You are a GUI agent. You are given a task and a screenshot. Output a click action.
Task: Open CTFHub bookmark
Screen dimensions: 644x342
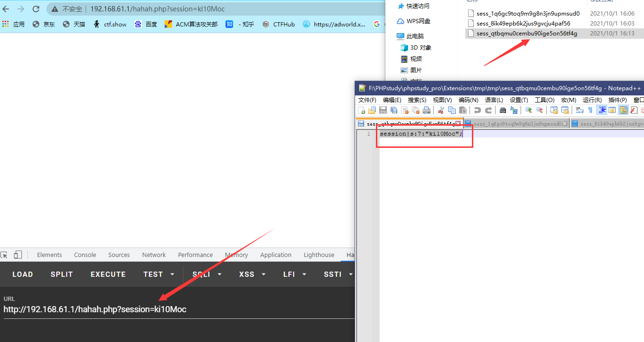coord(278,24)
